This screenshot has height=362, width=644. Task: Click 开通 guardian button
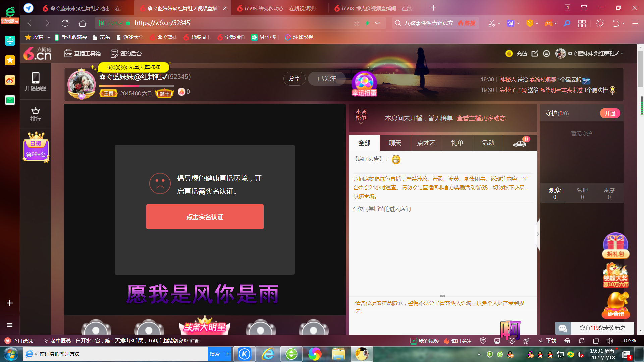[610, 113]
